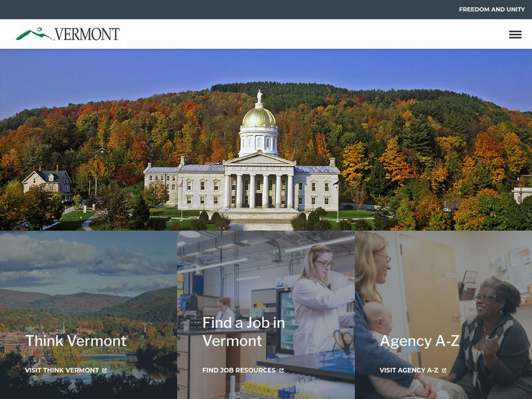
Task: Click the external link icon beside Visit Think Vermont
Action: (104, 370)
